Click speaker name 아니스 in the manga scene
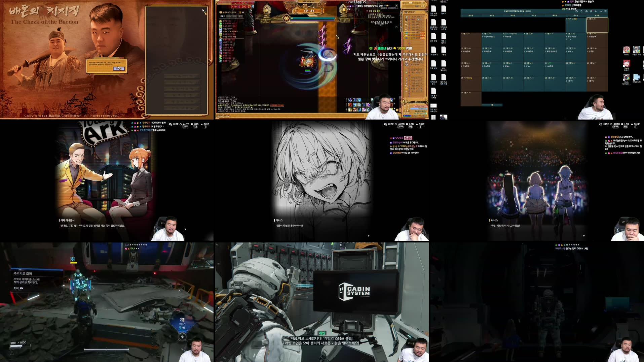 (279, 220)
